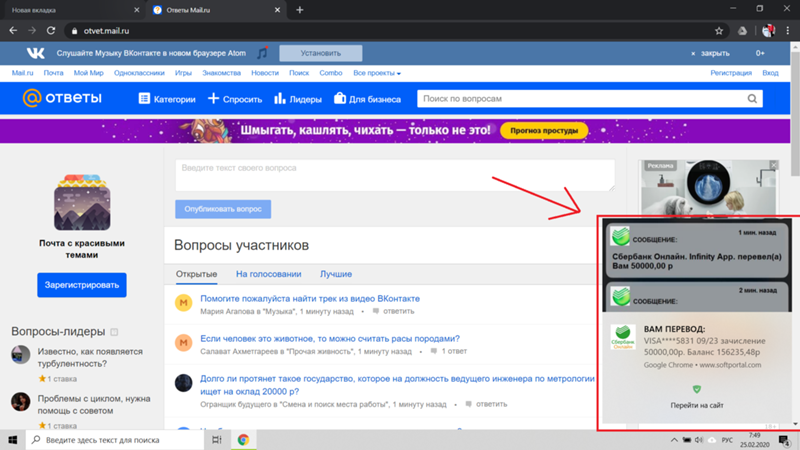Open the Категории menu
The width and height of the screenshot is (800, 450).
point(167,99)
